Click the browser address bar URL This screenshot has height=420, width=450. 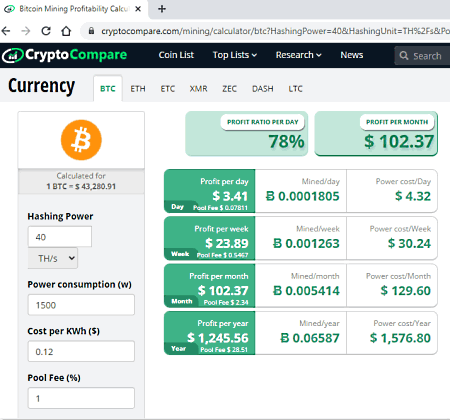point(275,31)
